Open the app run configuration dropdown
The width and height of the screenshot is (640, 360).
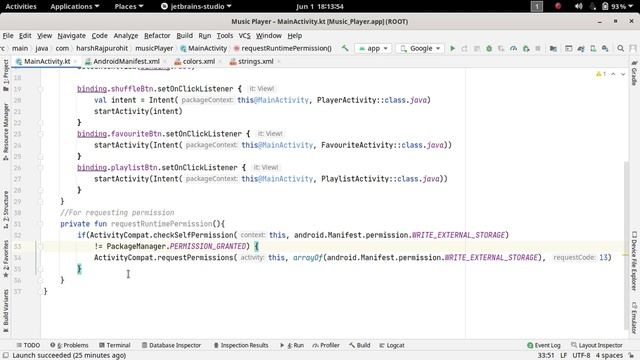click(x=373, y=48)
